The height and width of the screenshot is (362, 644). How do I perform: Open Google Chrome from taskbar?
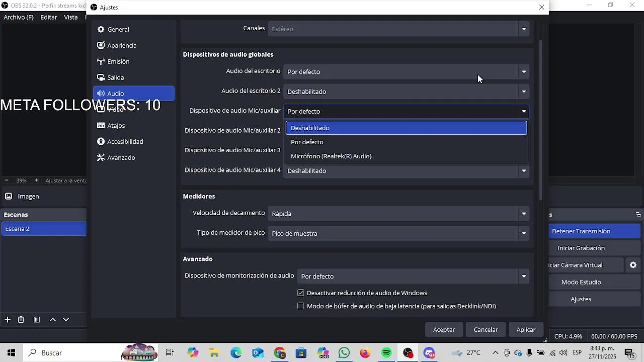[279, 353]
